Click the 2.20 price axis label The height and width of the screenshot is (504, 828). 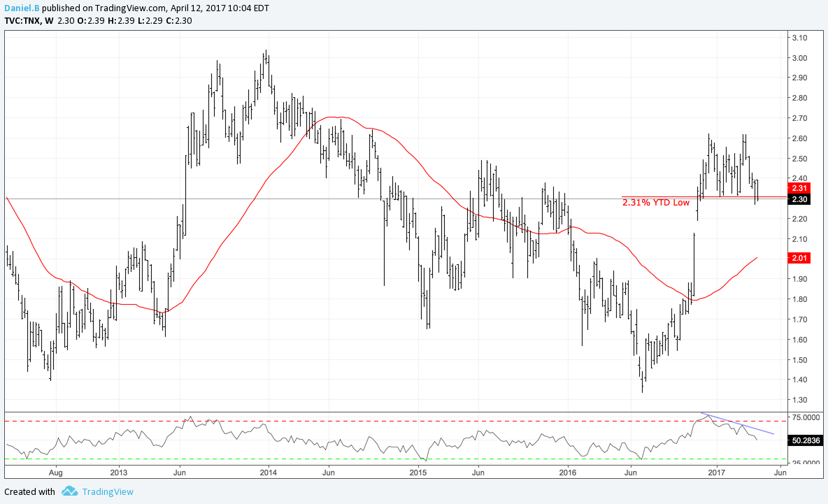coord(799,219)
